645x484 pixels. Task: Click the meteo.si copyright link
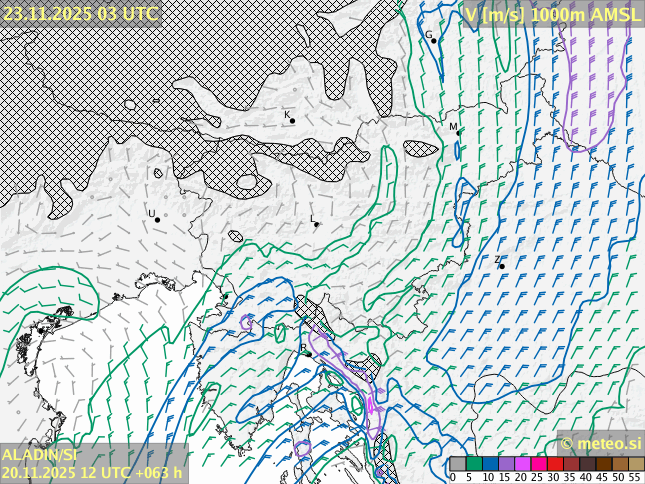[600, 443]
